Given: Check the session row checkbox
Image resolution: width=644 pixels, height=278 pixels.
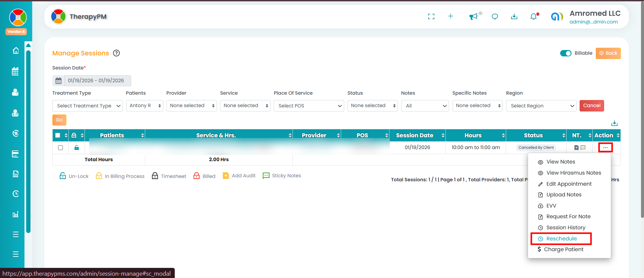Looking at the screenshot, I should point(60,148).
